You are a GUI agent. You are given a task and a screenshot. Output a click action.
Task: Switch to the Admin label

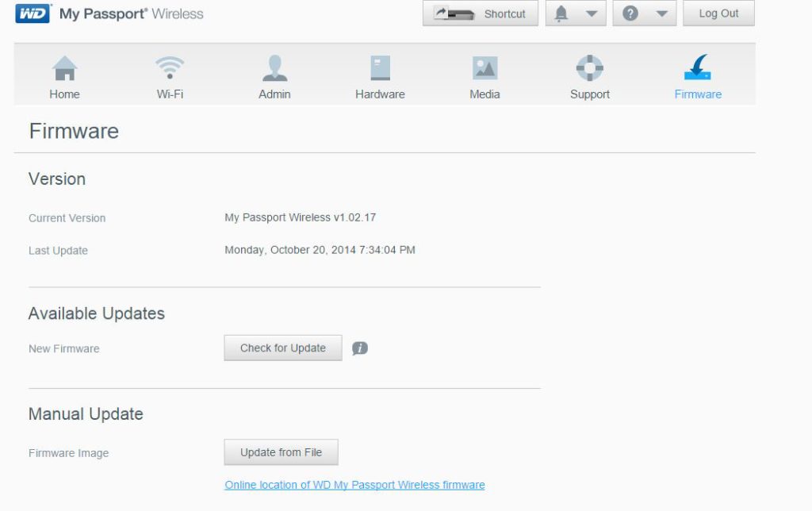click(274, 94)
